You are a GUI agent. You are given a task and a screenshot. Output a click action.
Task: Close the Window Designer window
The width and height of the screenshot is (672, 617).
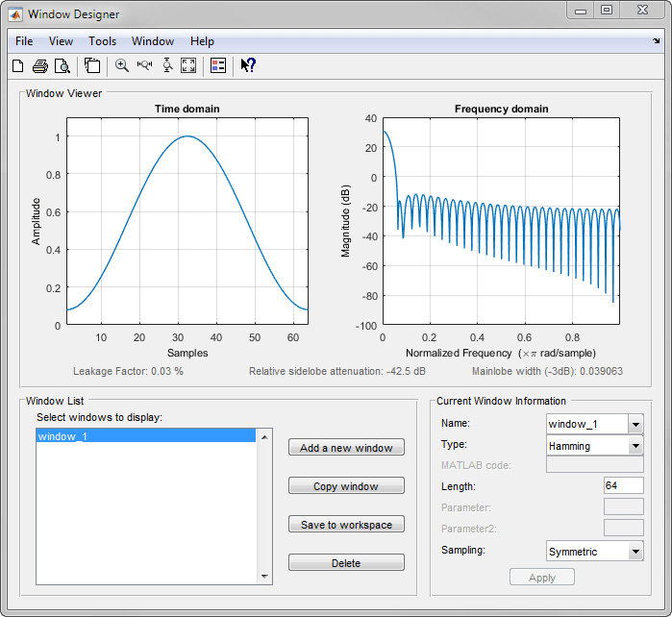click(642, 11)
